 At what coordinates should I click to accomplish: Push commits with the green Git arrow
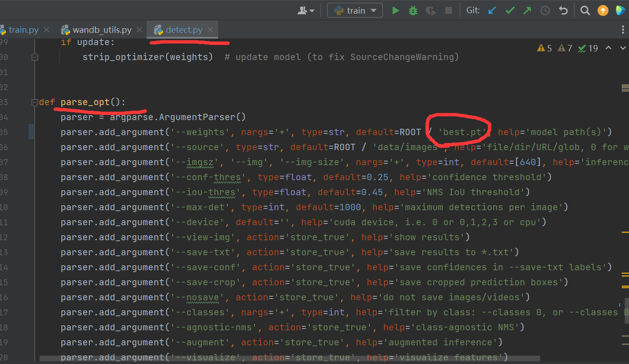(527, 10)
